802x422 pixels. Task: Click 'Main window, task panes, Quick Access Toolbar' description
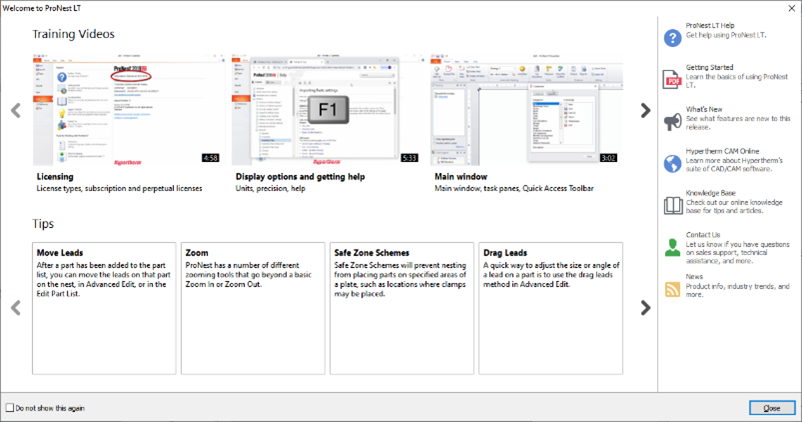click(514, 189)
